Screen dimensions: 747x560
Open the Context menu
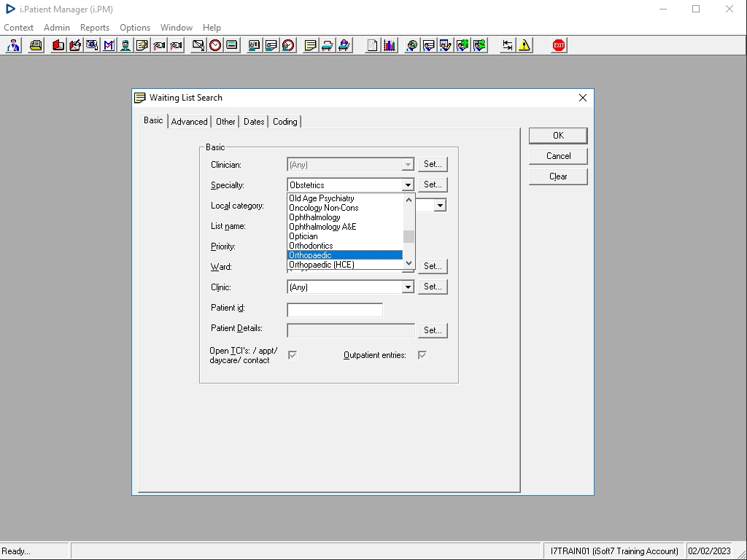pos(18,28)
